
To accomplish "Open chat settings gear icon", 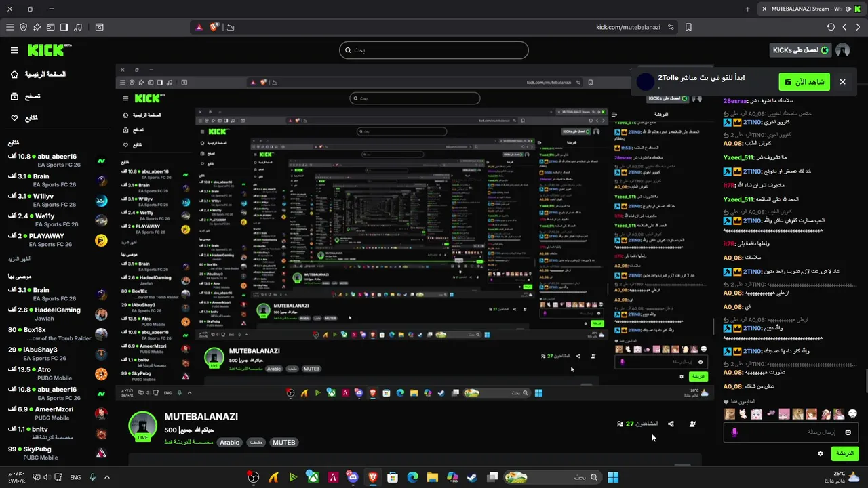I will click(x=821, y=453).
